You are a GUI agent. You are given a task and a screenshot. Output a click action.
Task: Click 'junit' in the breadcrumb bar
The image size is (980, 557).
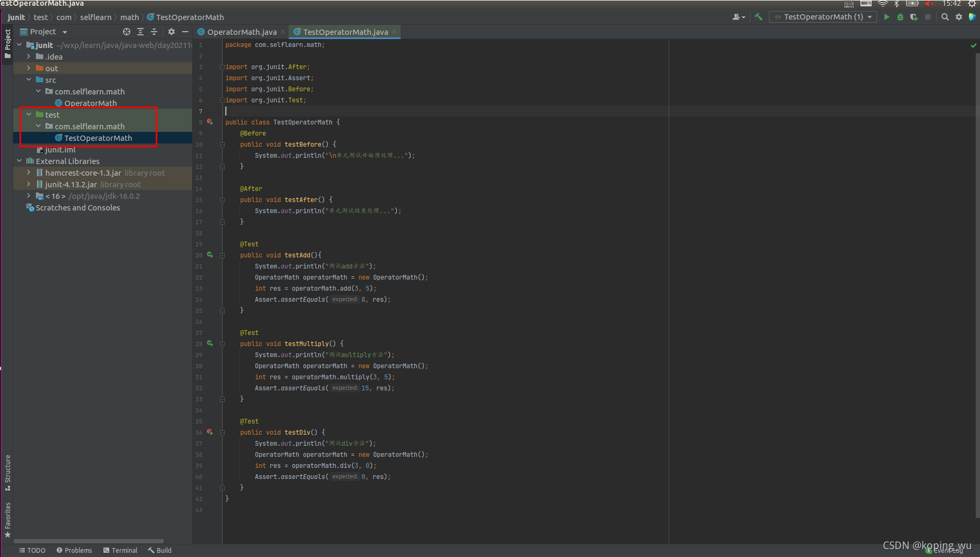(x=16, y=17)
